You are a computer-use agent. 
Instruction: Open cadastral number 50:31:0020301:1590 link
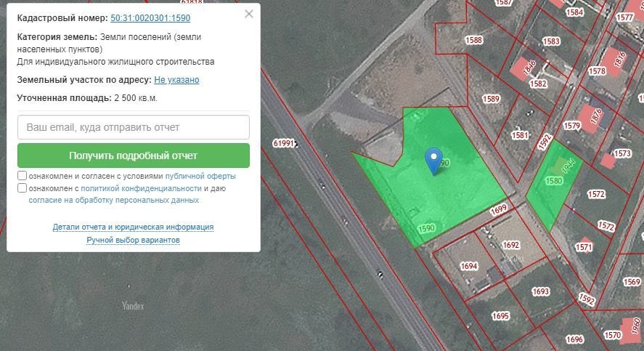[x=150, y=17]
